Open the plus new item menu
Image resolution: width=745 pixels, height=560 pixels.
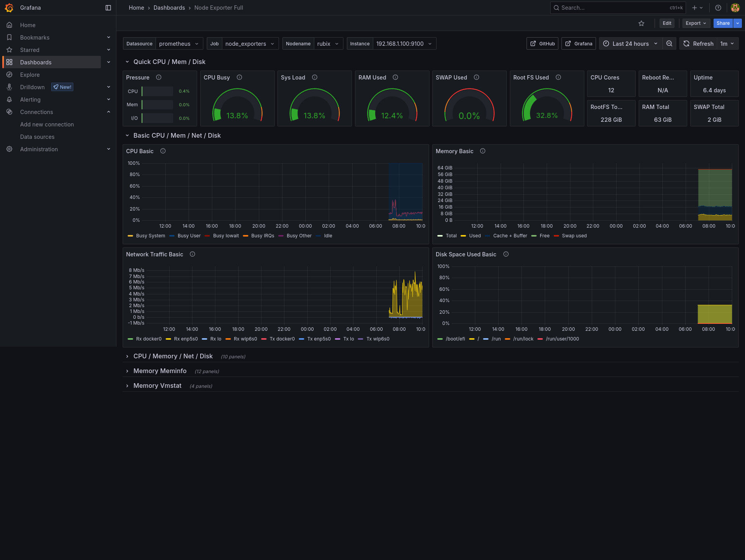(697, 8)
